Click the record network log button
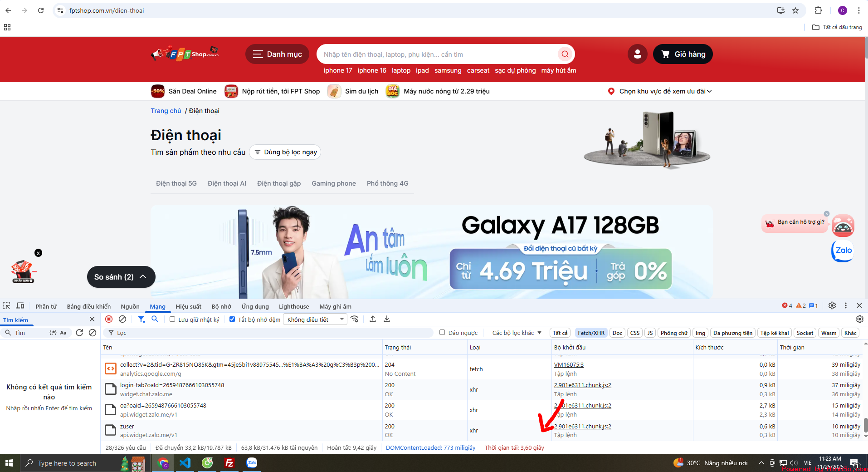The height and width of the screenshot is (472, 868). coord(109,319)
